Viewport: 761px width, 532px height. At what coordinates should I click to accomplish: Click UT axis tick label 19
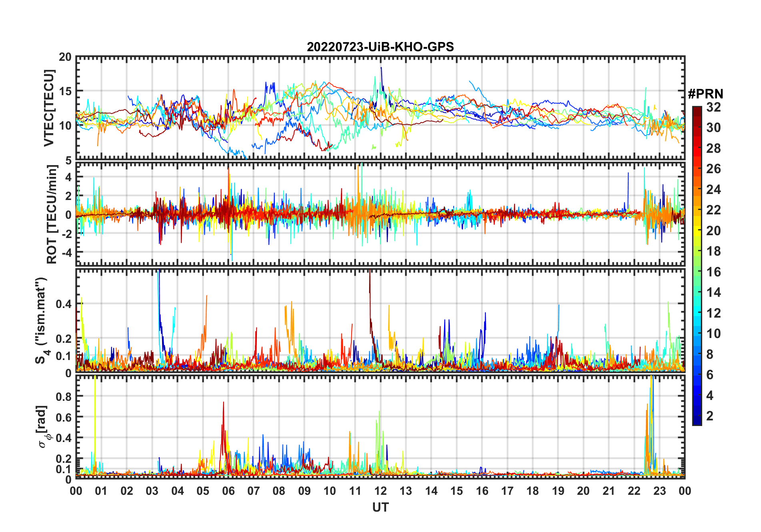click(558, 491)
